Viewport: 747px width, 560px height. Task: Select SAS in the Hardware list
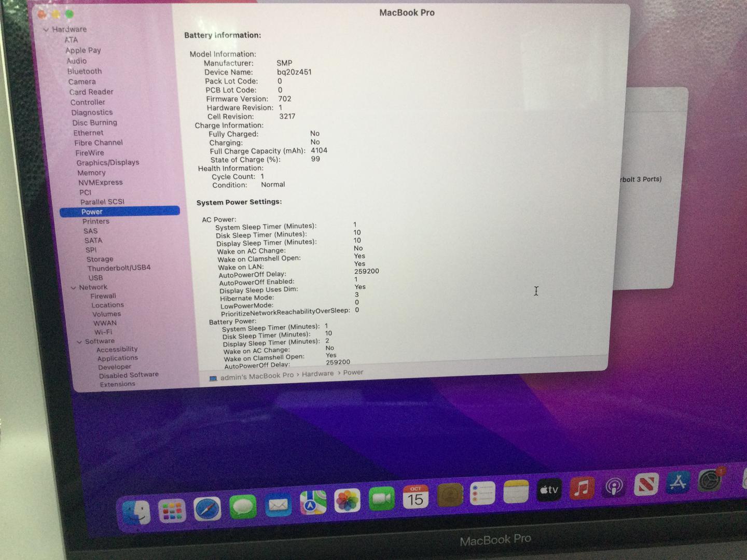pyautogui.click(x=90, y=231)
